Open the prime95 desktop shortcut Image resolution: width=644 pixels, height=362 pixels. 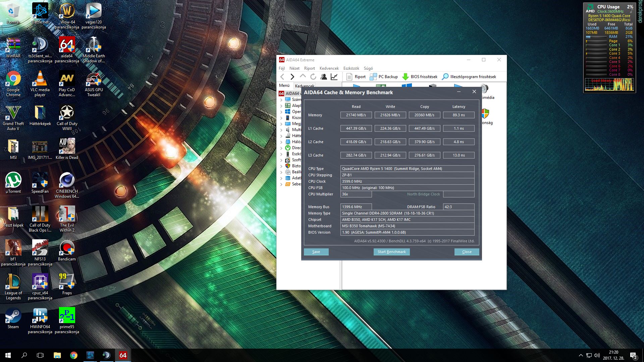coord(67,320)
